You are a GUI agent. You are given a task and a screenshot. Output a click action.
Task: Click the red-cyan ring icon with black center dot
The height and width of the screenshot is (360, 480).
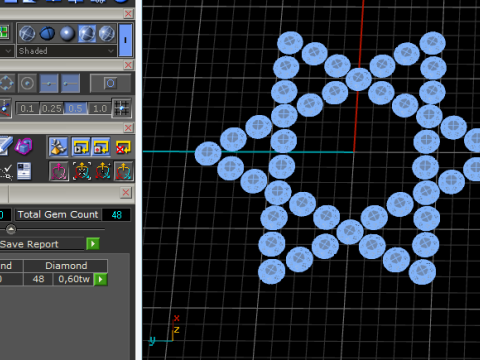(103, 171)
